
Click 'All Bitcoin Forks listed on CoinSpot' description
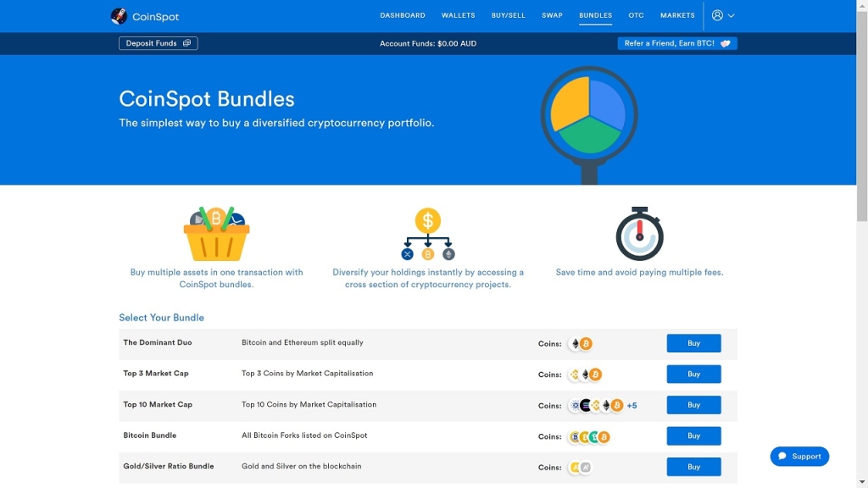[x=304, y=435]
